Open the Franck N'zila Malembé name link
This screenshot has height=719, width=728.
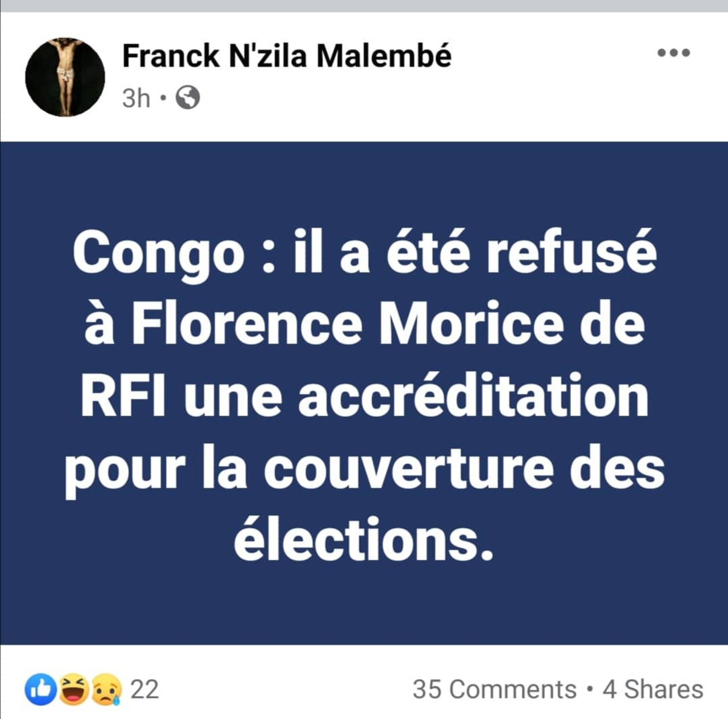[x=287, y=56]
